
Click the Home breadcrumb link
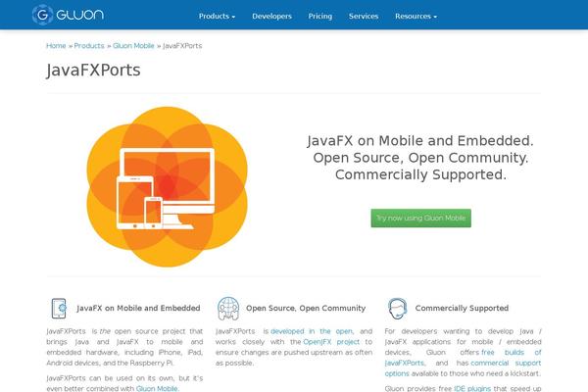(56, 46)
